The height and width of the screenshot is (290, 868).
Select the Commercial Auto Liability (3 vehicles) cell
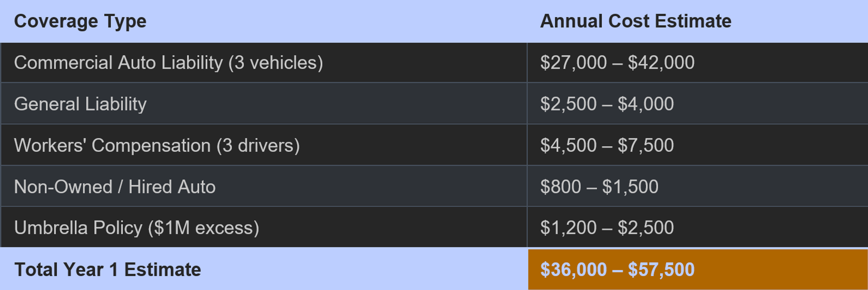(x=264, y=63)
